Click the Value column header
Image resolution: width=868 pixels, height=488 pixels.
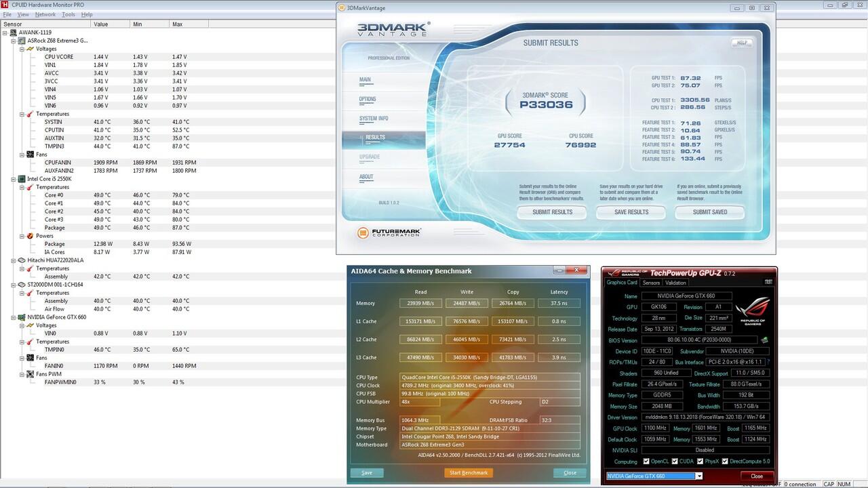click(110, 24)
